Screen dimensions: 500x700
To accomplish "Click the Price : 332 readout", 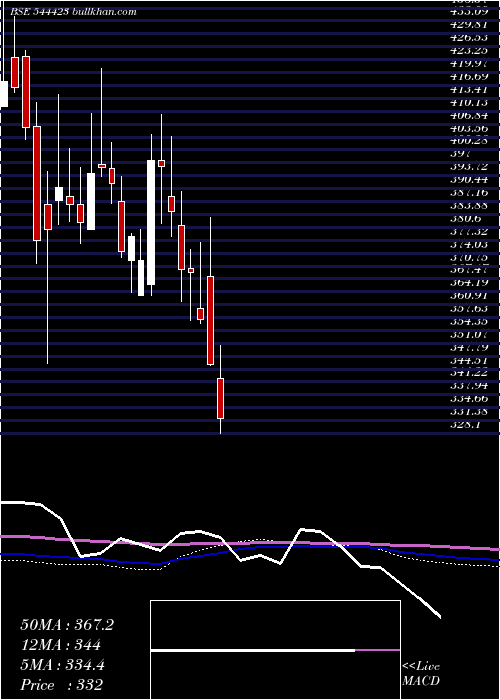I will (x=62, y=685).
